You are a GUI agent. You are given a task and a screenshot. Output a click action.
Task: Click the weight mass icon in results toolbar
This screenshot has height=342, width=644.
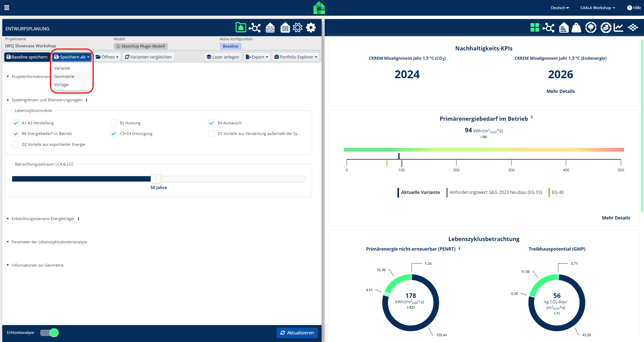click(576, 28)
